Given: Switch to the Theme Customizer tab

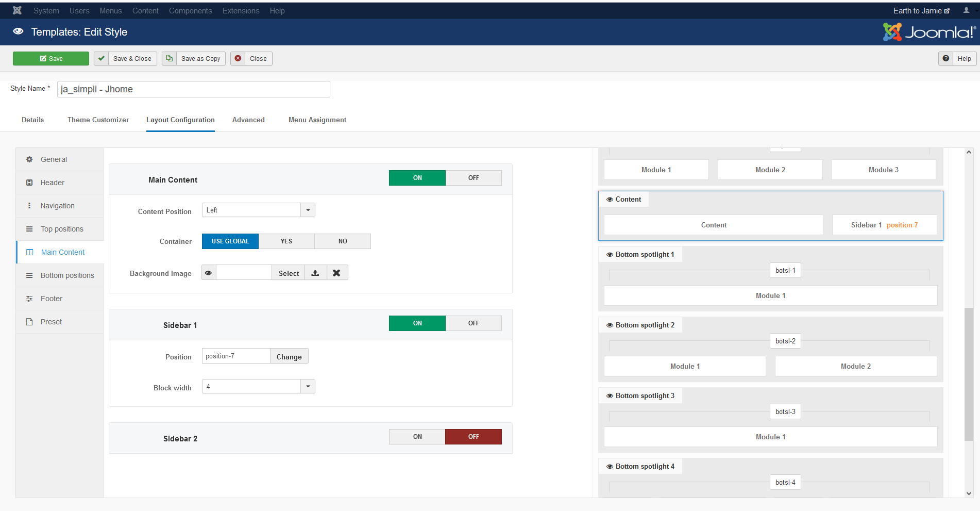Looking at the screenshot, I should click(x=98, y=120).
